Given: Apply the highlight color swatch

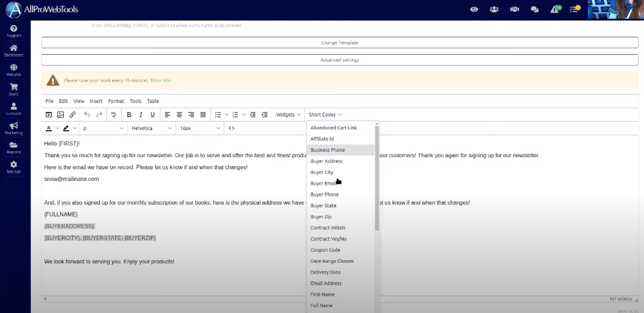Looking at the screenshot, I should 66,128.
